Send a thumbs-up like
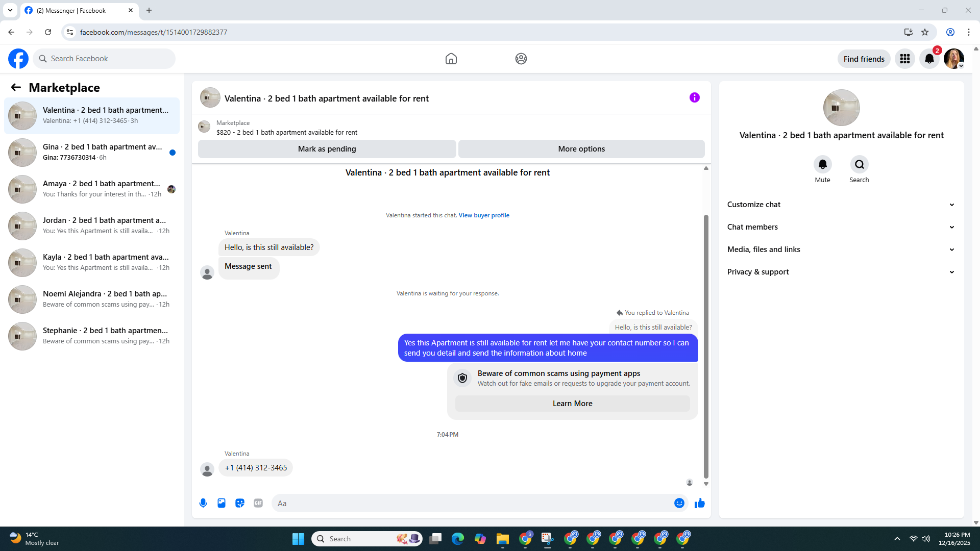The image size is (980, 551). pyautogui.click(x=699, y=503)
